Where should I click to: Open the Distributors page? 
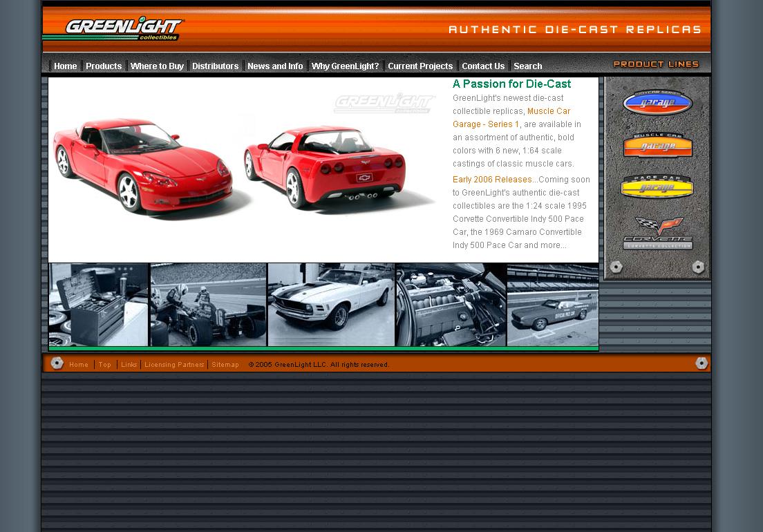[215, 66]
